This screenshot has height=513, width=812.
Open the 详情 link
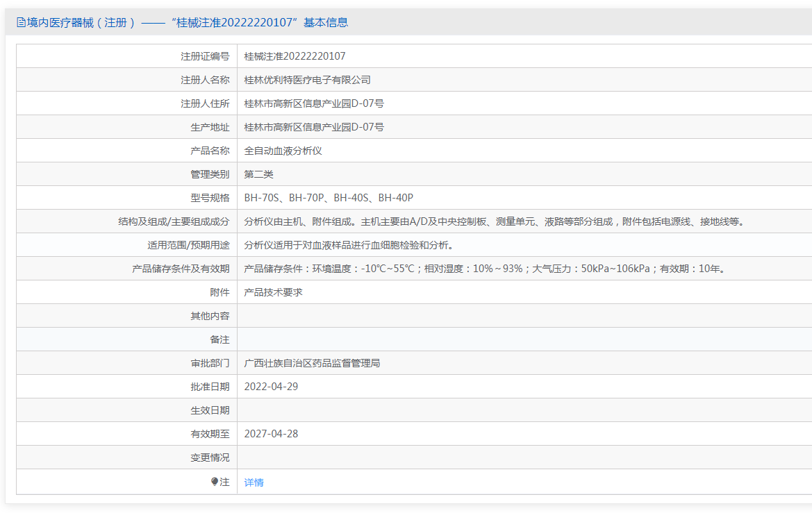point(254,482)
